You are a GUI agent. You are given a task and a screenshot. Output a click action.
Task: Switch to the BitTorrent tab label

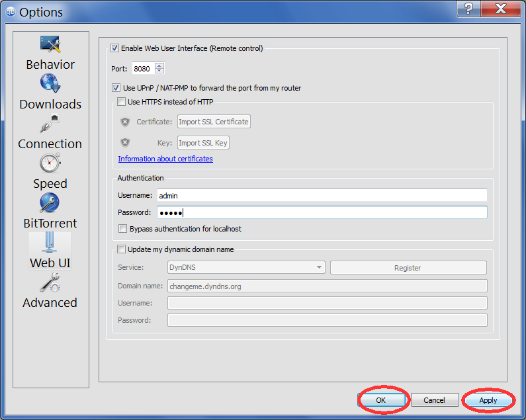[x=50, y=224]
